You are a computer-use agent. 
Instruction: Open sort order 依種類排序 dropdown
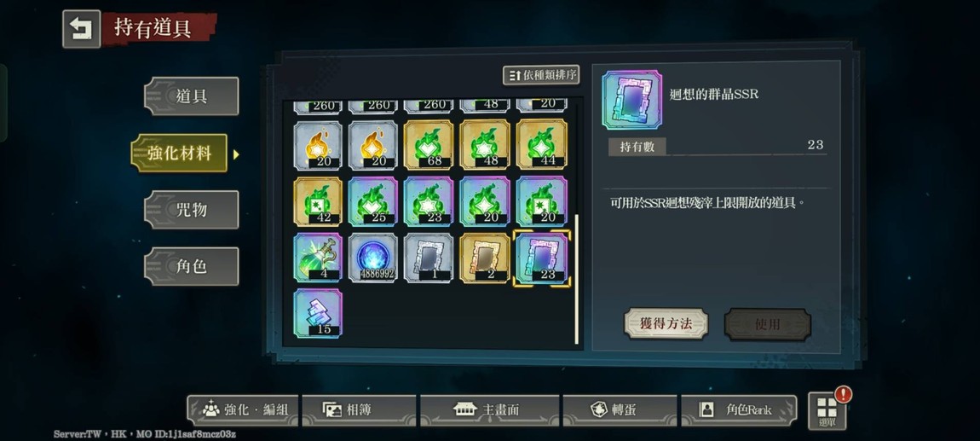click(541, 75)
